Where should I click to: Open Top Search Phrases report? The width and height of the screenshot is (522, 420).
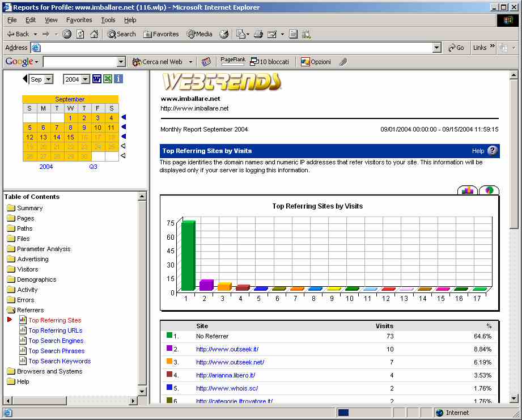[x=57, y=351]
